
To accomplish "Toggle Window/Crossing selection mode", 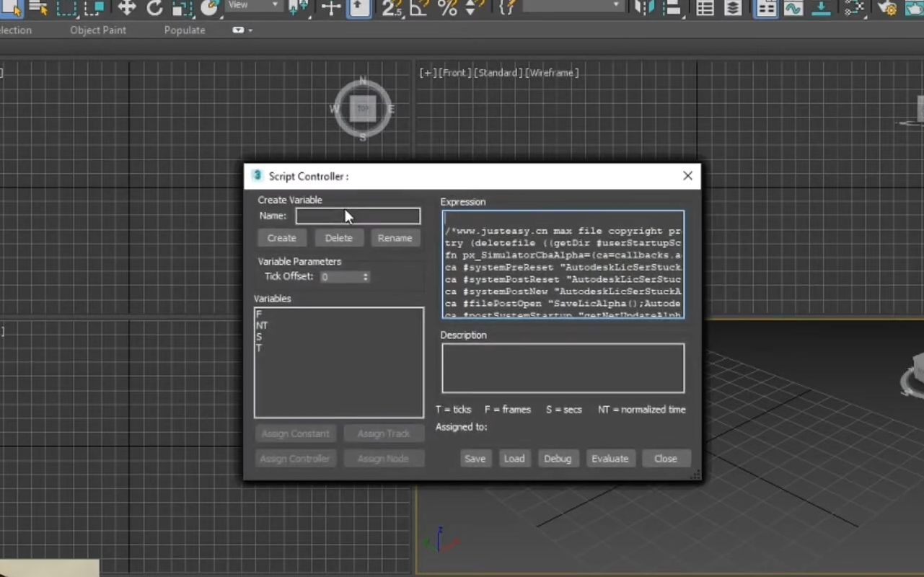I will [x=94, y=8].
